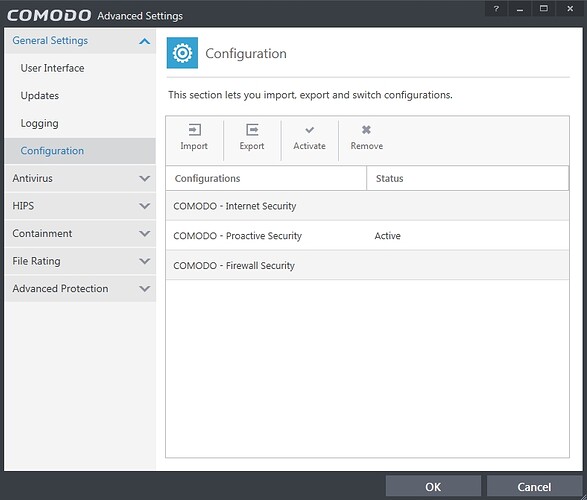Expand the Advanced Protection section chevron
The width and height of the screenshot is (587, 500).
coord(145,289)
